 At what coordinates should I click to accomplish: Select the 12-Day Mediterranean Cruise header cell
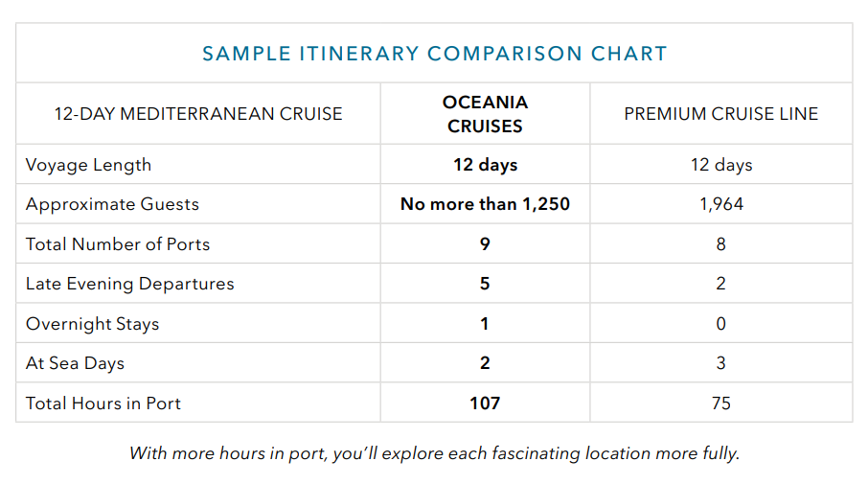(198, 114)
